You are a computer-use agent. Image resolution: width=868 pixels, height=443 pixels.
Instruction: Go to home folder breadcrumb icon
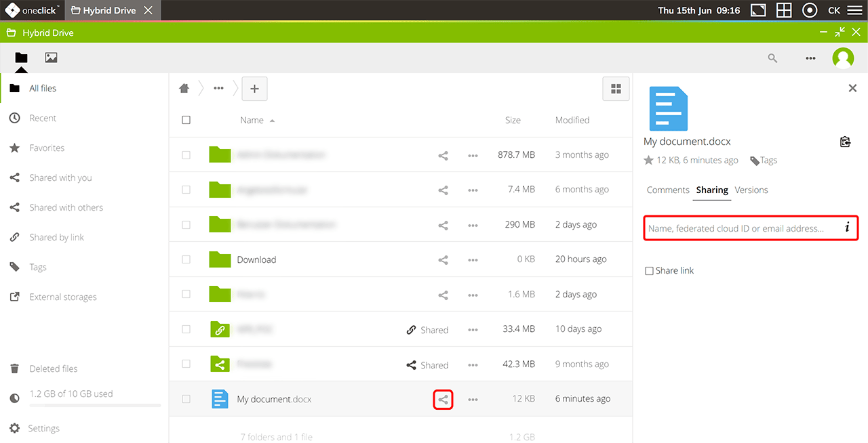coord(184,89)
